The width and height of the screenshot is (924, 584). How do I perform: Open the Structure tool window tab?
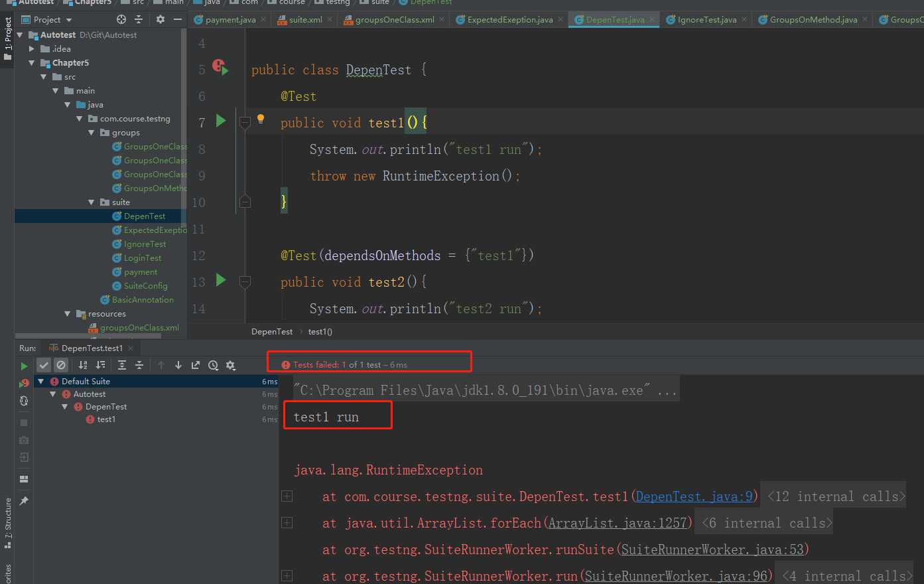[7, 523]
